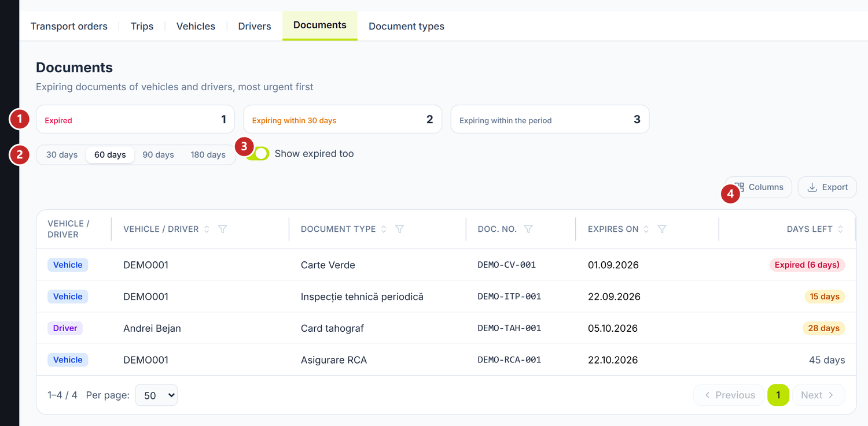Open the Carte Verde document row
Image resolution: width=868 pixels, height=426 pixels.
coord(446,265)
